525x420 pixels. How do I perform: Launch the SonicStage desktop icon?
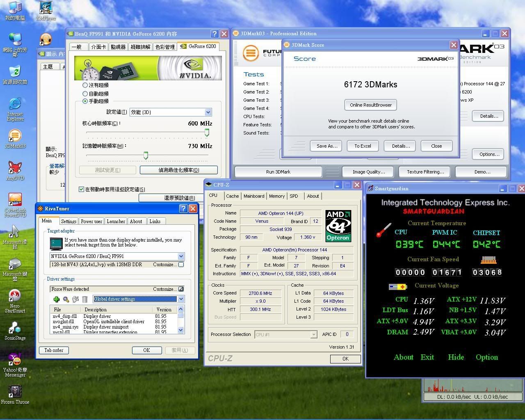tap(15, 331)
